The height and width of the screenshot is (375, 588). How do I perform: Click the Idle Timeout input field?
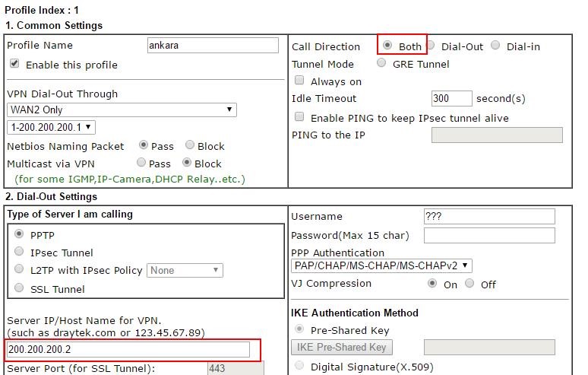click(451, 98)
